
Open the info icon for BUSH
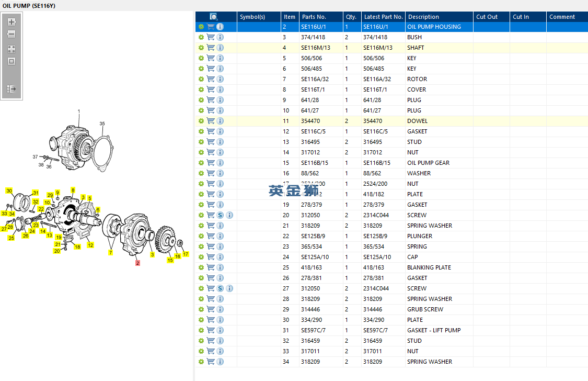(220, 37)
